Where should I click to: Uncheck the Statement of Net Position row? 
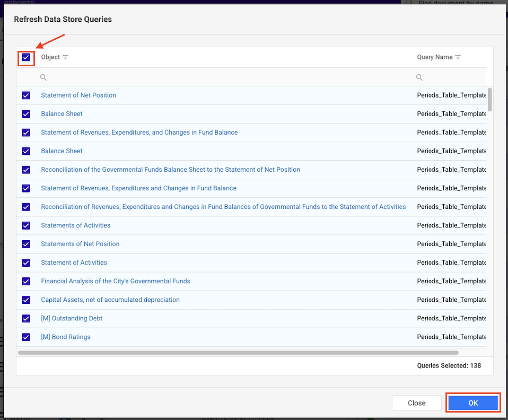click(x=26, y=95)
